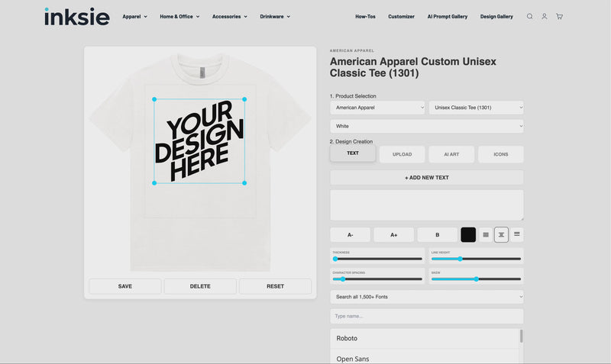Open the black text color swatch
The height and width of the screenshot is (364, 611).
coord(468,234)
